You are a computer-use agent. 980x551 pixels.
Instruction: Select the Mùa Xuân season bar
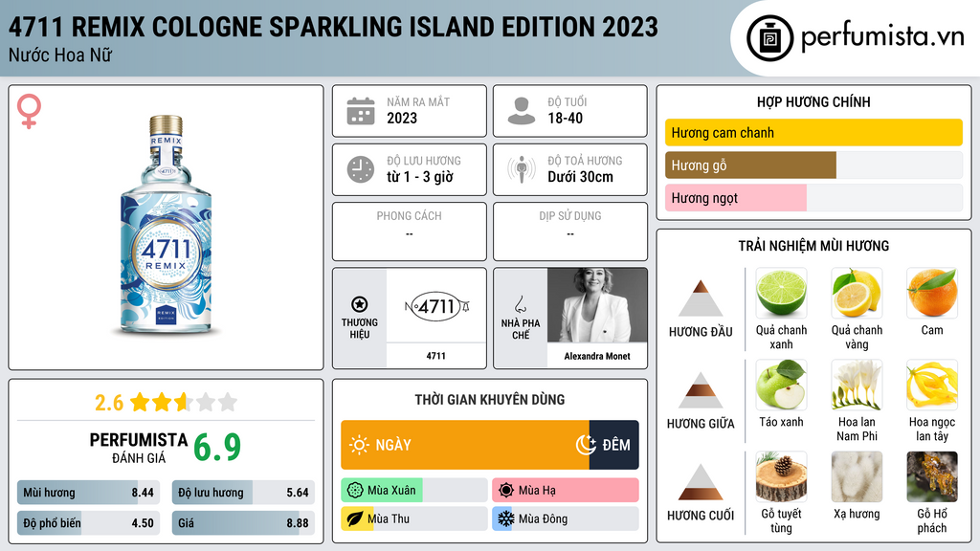click(413, 491)
